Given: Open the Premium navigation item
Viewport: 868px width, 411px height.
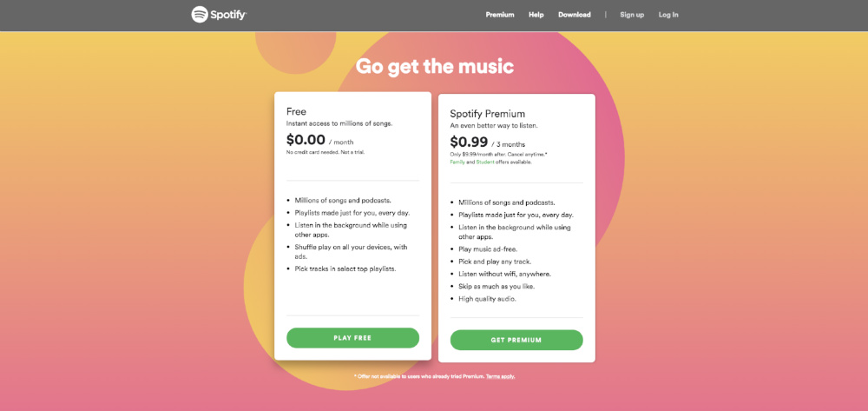Looking at the screenshot, I should (x=500, y=15).
